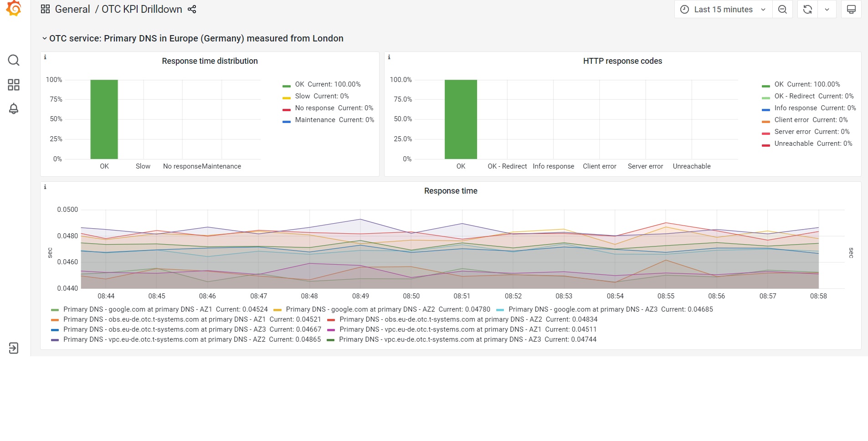Open Alerting via the bell icon

point(14,108)
